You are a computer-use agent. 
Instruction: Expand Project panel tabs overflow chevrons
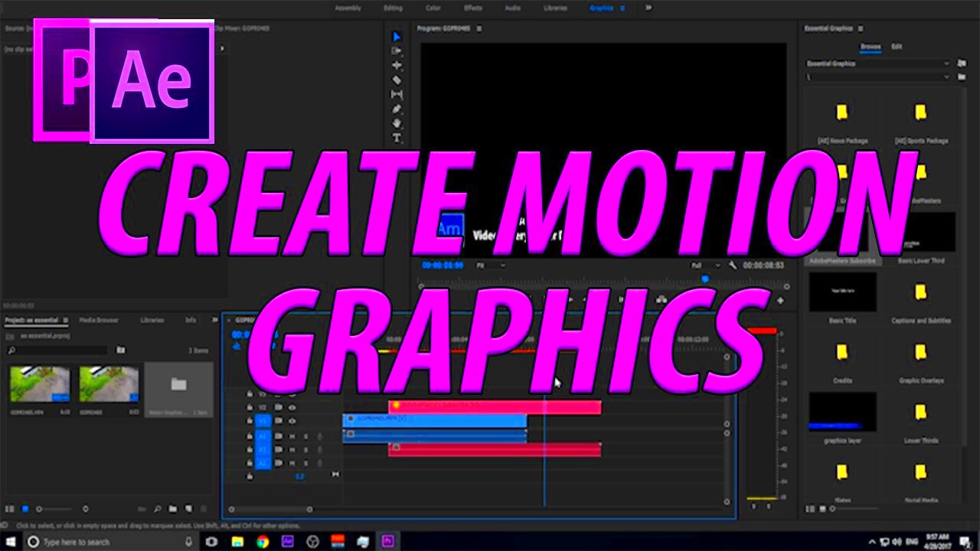coord(216,320)
